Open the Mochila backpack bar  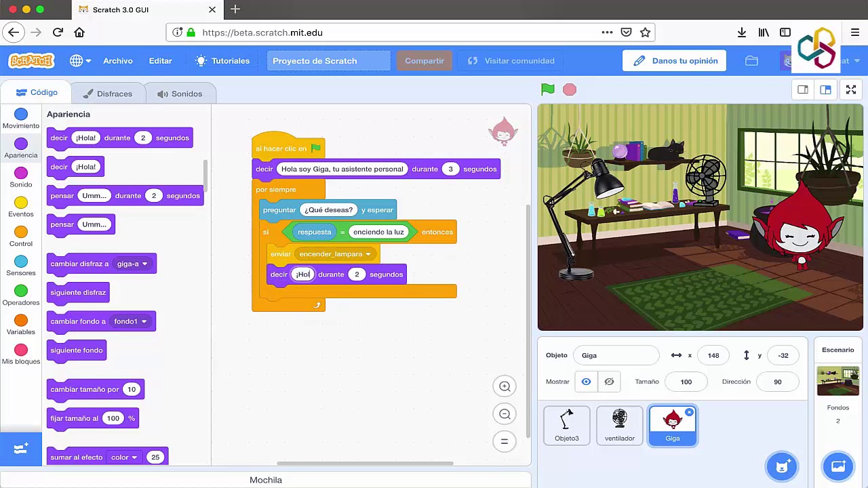click(266, 480)
